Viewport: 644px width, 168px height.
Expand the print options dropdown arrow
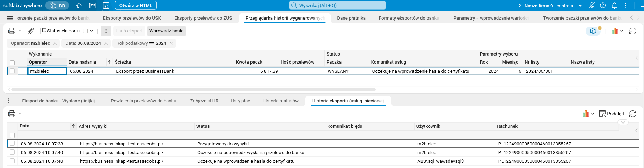[20, 31]
